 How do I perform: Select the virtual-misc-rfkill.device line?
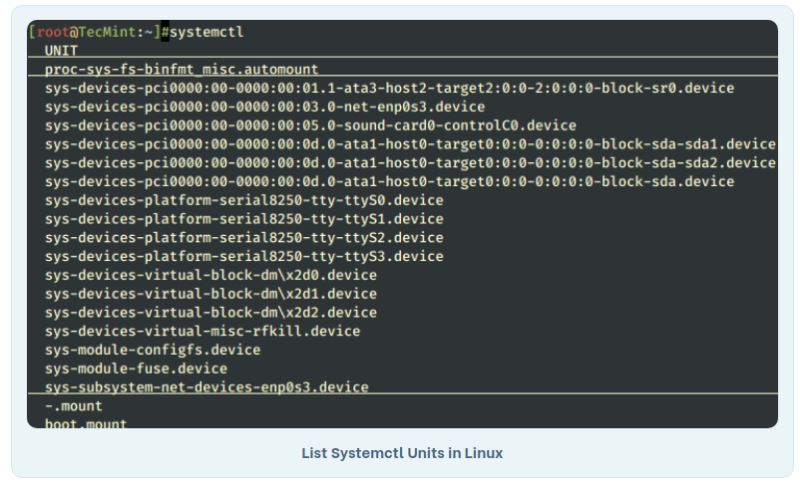pyautogui.click(x=202, y=331)
